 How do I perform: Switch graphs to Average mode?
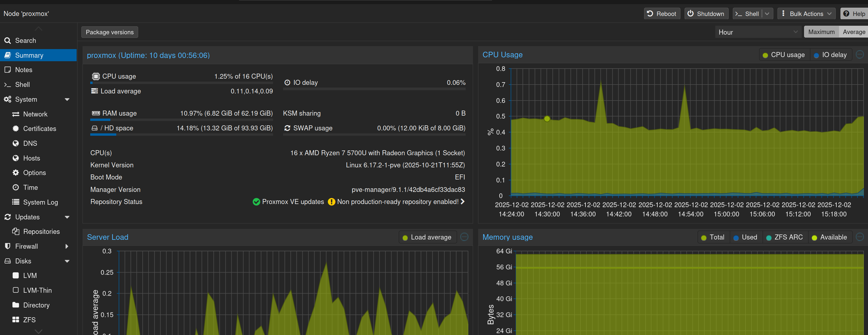click(853, 32)
